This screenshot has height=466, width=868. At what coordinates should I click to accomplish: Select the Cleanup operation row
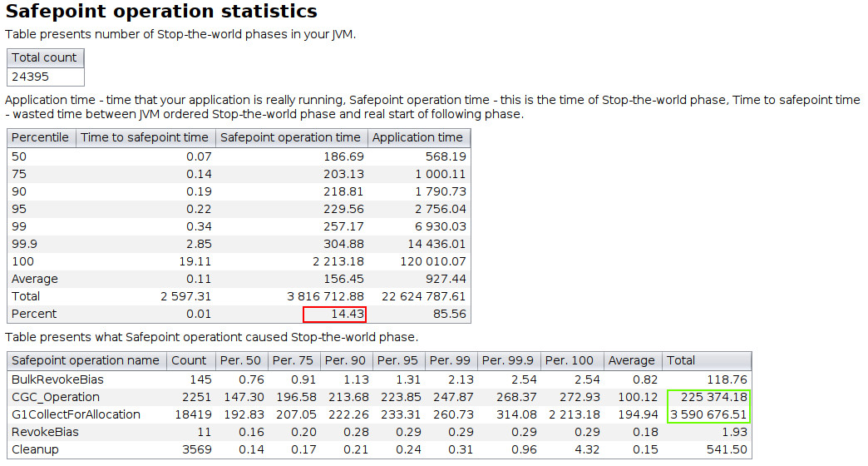[379, 449]
